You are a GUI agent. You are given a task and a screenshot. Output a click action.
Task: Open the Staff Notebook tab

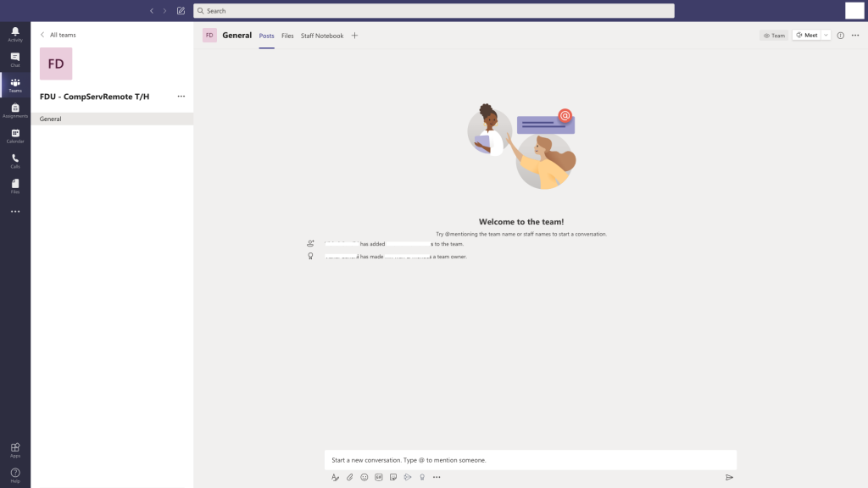click(x=321, y=36)
